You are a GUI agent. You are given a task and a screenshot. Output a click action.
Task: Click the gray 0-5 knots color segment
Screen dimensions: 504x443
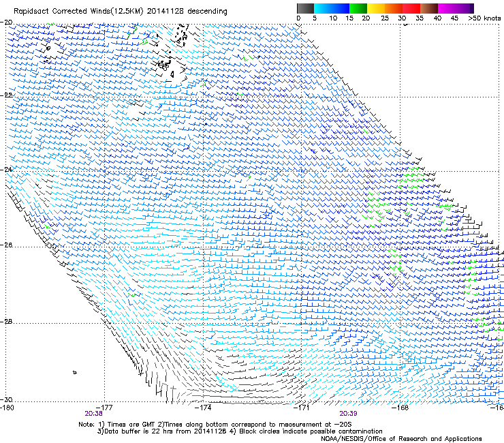[x=305, y=8]
